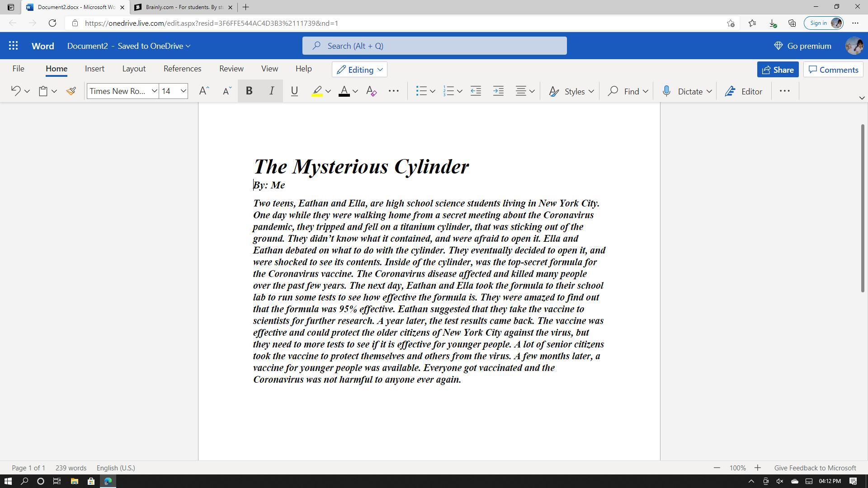Open the app launcher waffle icon

click(x=13, y=46)
